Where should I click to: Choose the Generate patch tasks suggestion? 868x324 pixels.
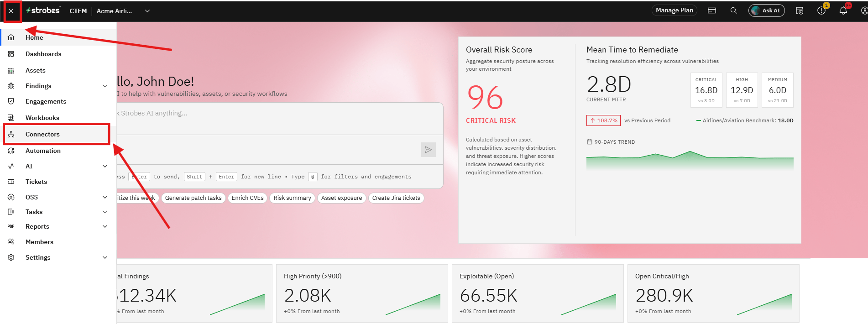[193, 198]
